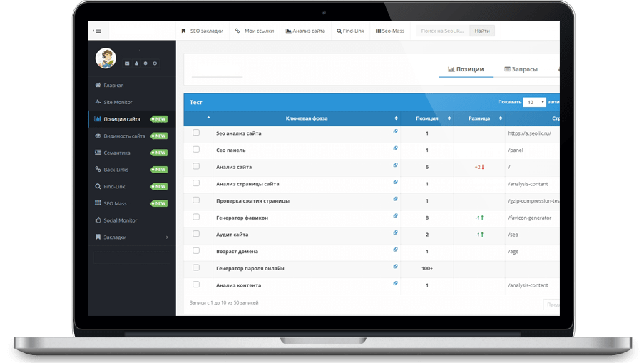644x363 pixels.
Task: Check the Анализ сайта row checkbox
Action: [x=196, y=166]
